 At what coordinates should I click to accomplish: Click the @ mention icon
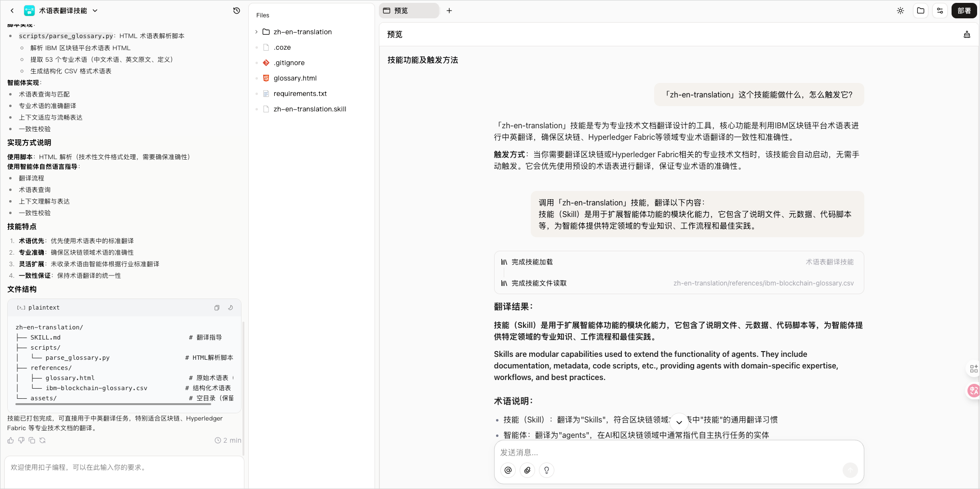508,470
